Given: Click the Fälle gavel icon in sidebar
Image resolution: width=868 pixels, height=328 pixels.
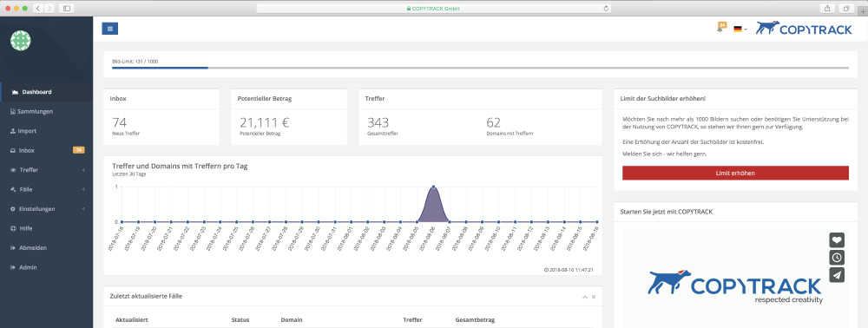Looking at the screenshot, I should coord(13,189).
